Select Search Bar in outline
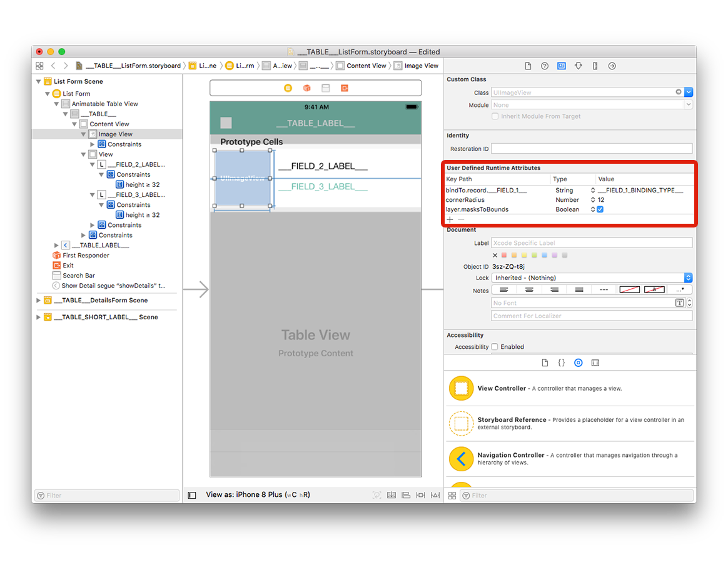This screenshot has width=728, height=575. click(74, 275)
